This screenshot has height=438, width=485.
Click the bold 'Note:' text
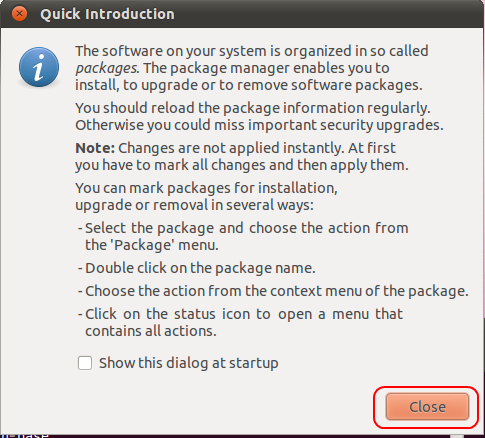[x=95, y=148]
